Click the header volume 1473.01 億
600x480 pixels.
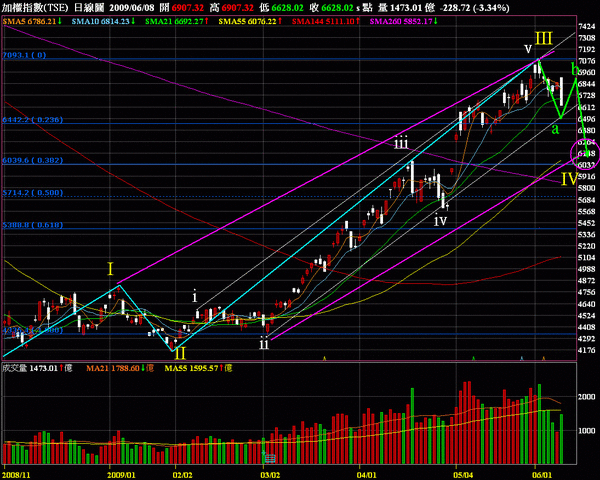(x=412, y=7)
